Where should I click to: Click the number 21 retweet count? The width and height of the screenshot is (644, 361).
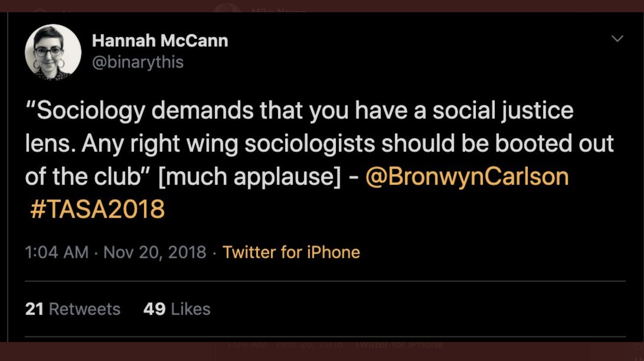point(34,309)
